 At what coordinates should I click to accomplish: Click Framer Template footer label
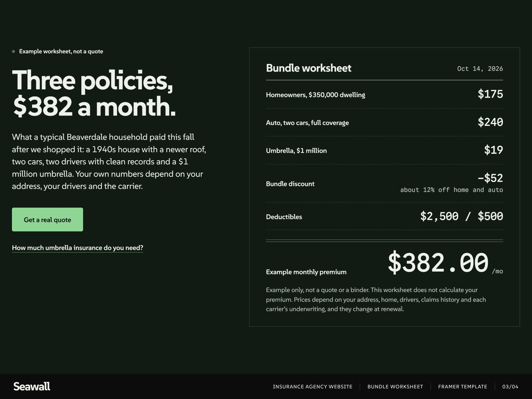[463, 387]
